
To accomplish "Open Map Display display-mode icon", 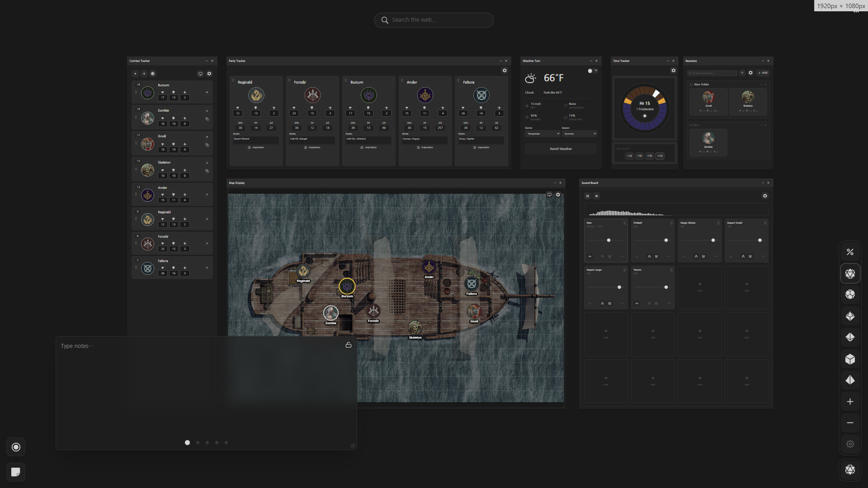I will pyautogui.click(x=549, y=194).
